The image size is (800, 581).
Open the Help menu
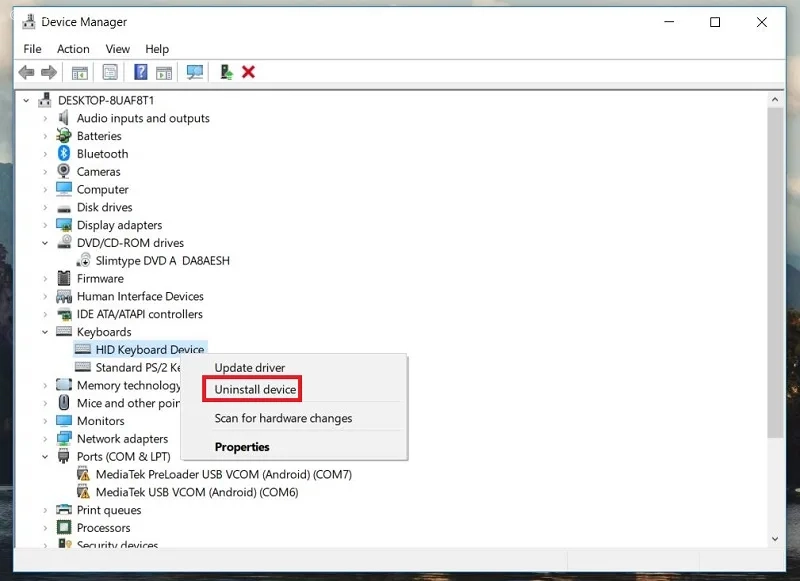tap(157, 49)
